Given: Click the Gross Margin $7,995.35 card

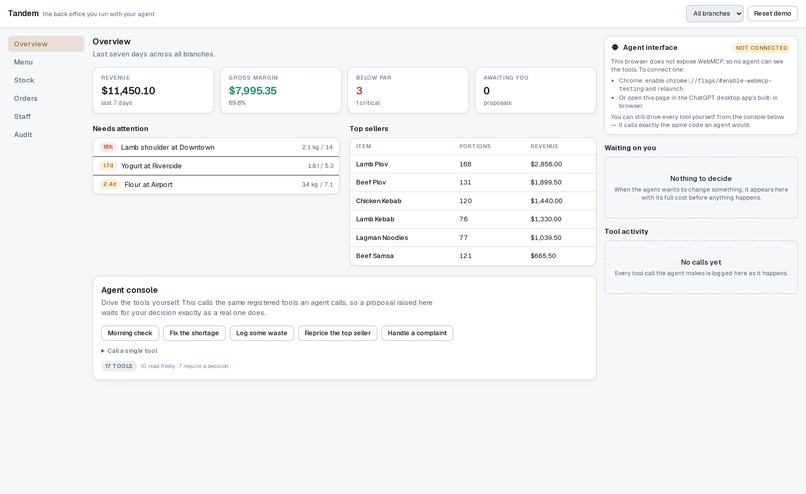Looking at the screenshot, I should click(281, 90).
